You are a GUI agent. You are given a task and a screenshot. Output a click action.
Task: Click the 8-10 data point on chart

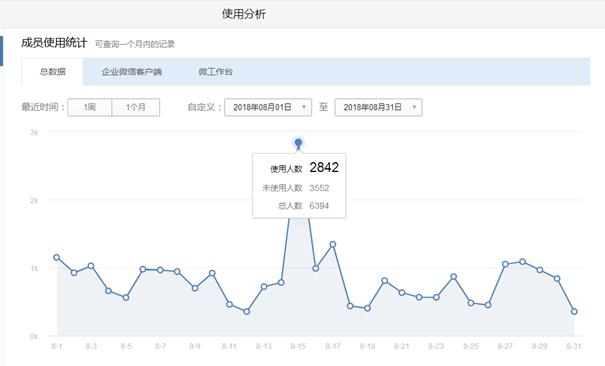point(212,273)
